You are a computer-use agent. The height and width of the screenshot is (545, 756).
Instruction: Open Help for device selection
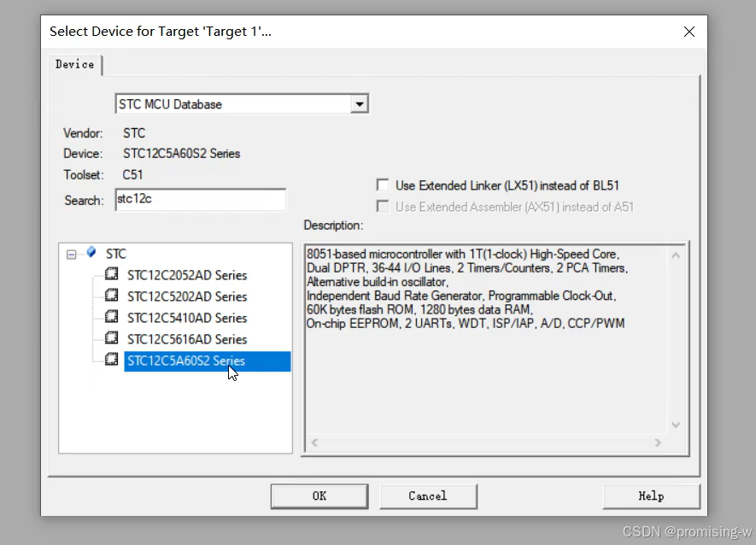coord(651,495)
